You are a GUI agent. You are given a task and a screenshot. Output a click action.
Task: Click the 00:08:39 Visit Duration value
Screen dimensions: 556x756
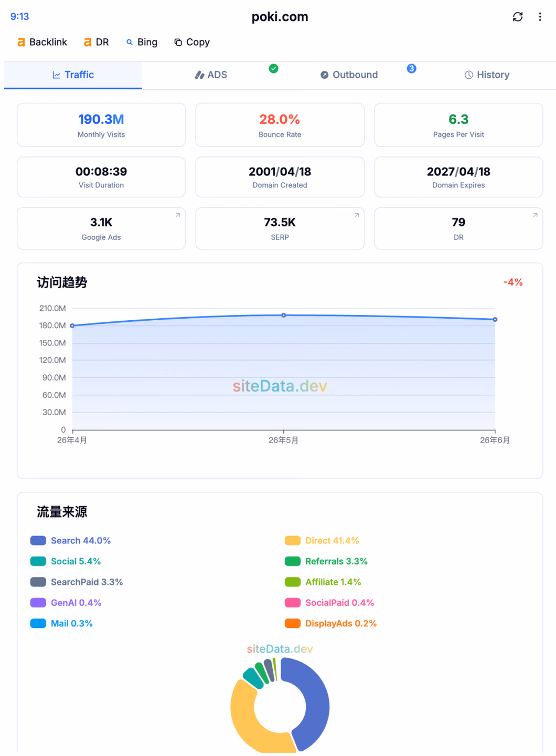[101, 172]
